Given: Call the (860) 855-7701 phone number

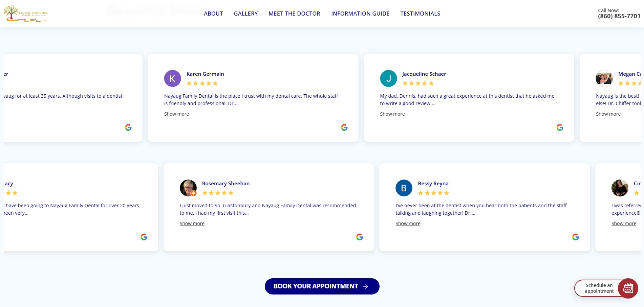Looking at the screenshot, I should pos(619,16).
